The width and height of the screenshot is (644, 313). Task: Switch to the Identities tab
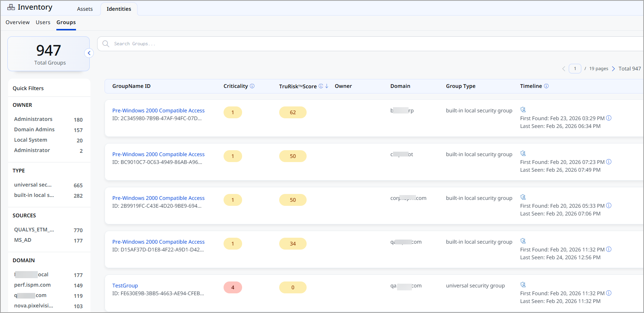(119, 9)
